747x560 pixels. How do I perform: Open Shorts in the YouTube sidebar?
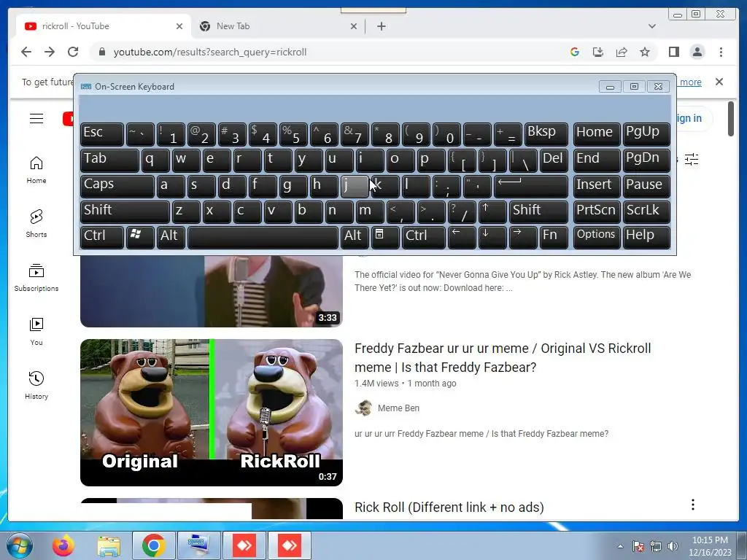pos(36,224)
